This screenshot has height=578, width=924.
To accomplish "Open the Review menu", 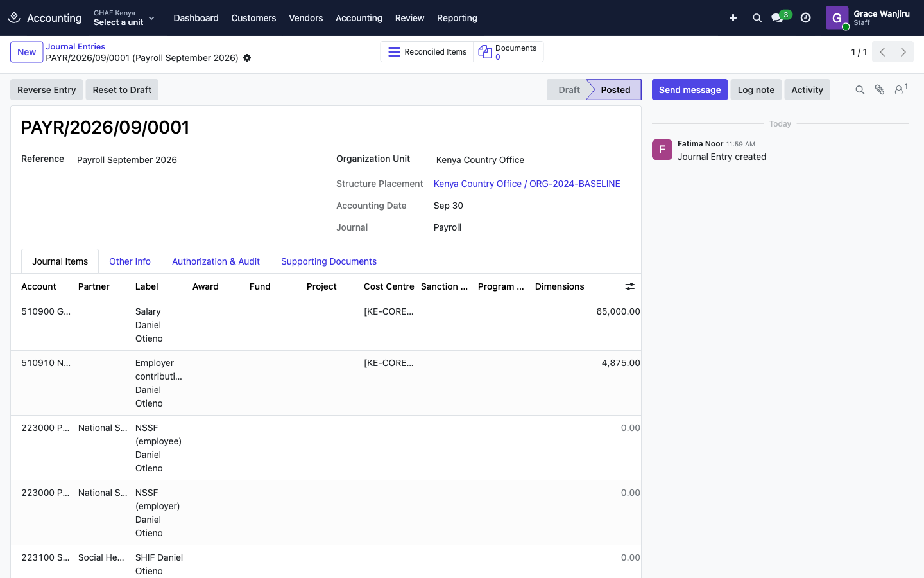I will 409,18.
